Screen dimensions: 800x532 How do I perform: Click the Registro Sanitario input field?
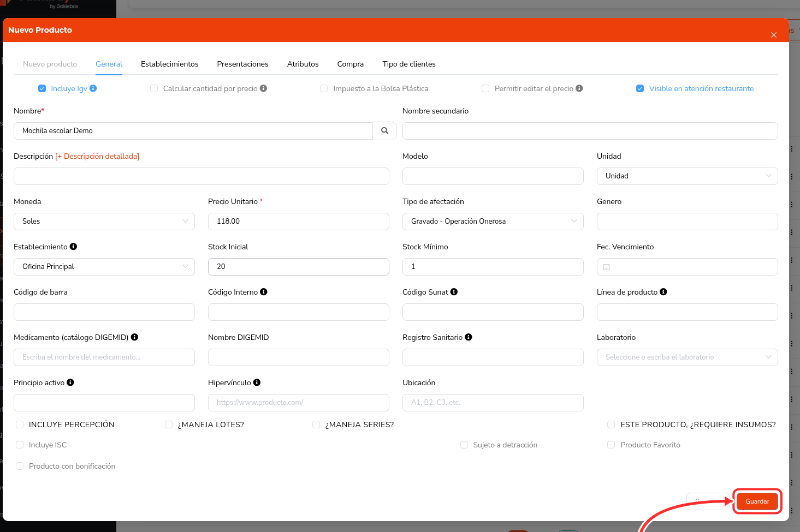[493, 357]
